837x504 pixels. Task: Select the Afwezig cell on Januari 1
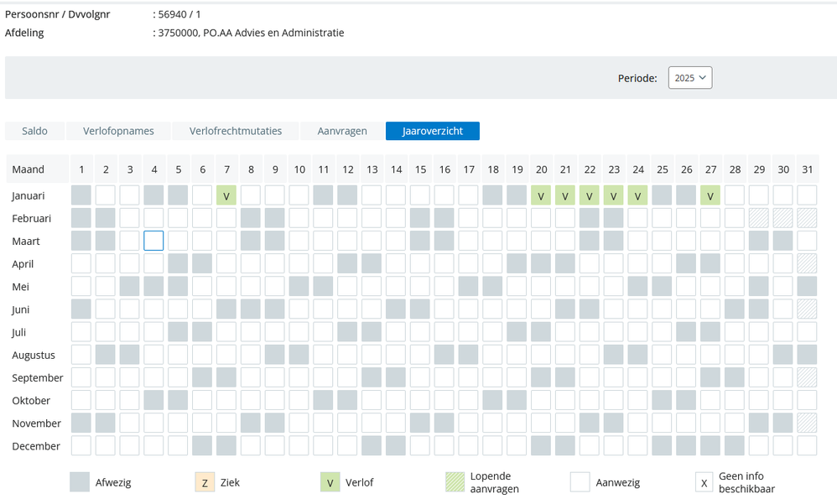click(81, 195)
